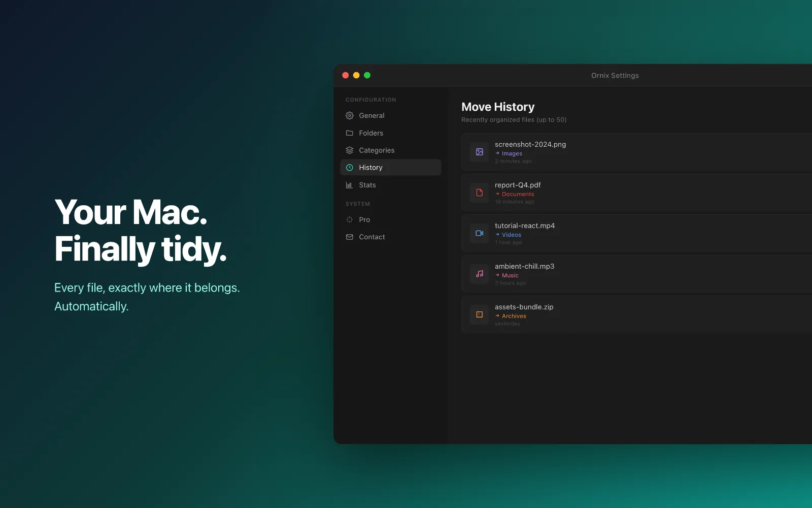The height and width of the screenshot is (508, 812).
Task: Click the '2 minutes ago' timestamp
Action: click(513, 161)
